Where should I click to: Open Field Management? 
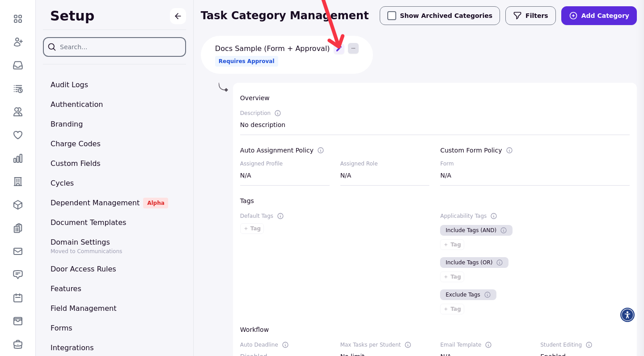pyautogui.click(x=83, y=308)
